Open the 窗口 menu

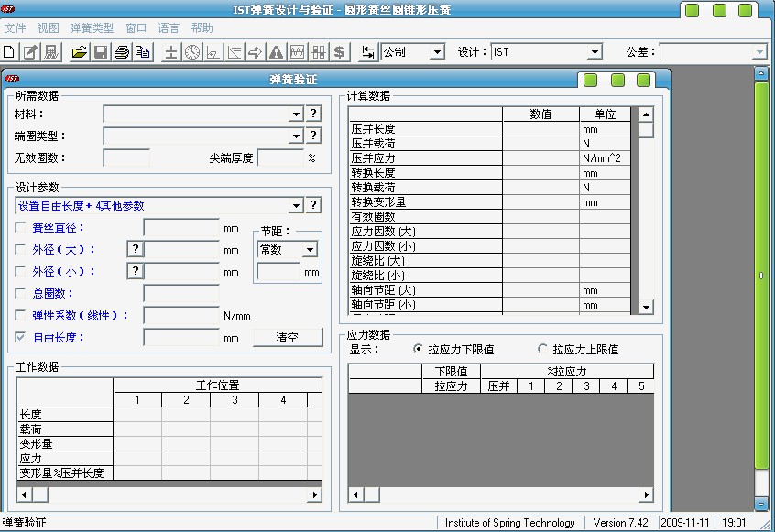(136, 28)
